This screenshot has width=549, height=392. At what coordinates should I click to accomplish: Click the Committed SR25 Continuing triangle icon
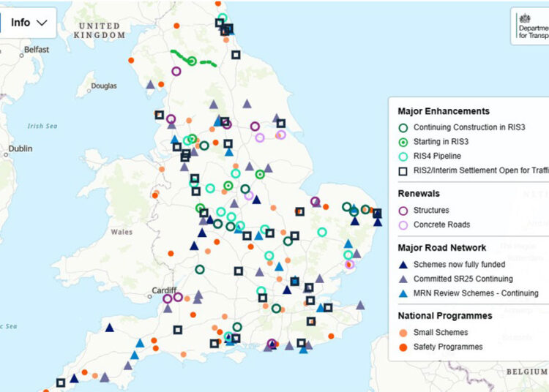(x=403, y=279)
